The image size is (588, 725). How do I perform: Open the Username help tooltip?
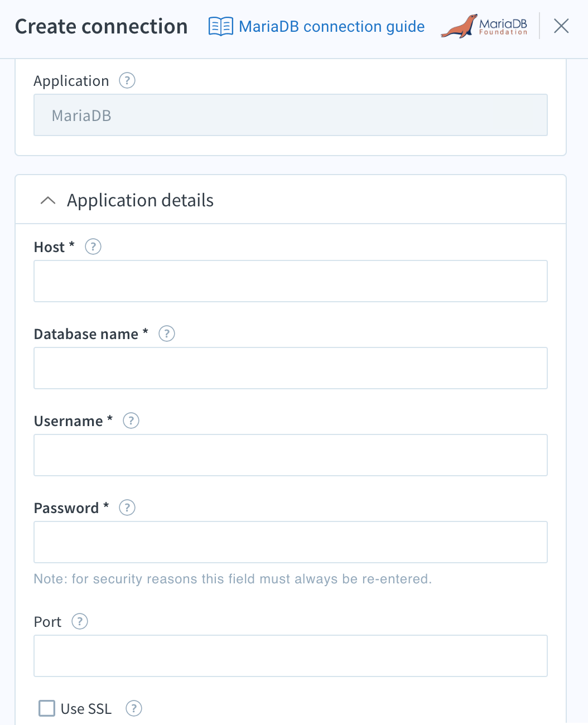click(131, 420)
